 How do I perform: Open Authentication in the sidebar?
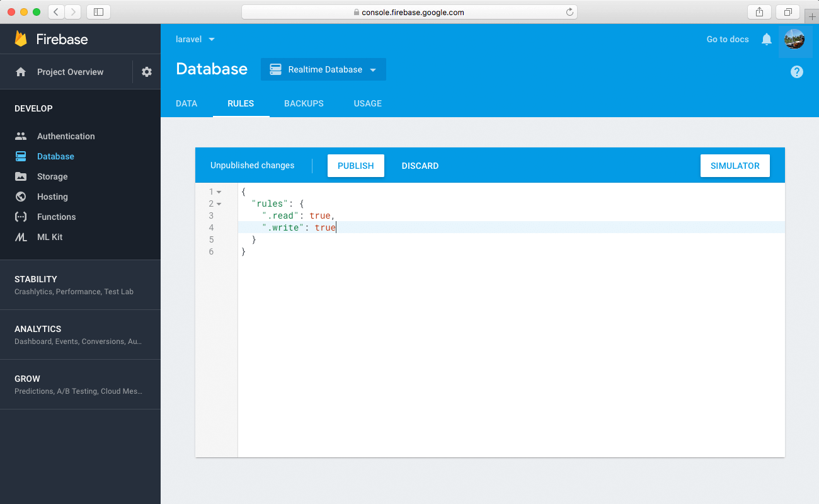[66, 136]
